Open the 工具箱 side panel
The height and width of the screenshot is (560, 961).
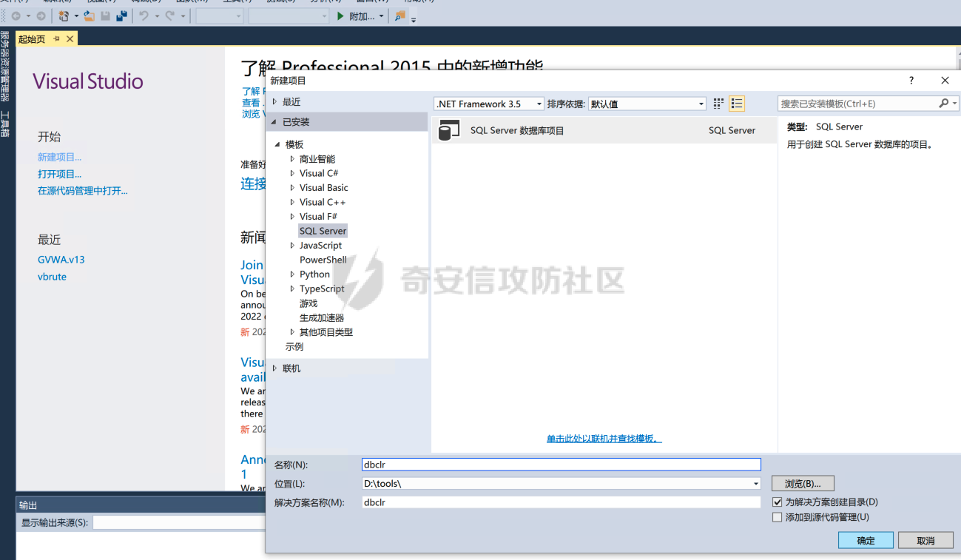pyautogui.click(x=5, y=124)
